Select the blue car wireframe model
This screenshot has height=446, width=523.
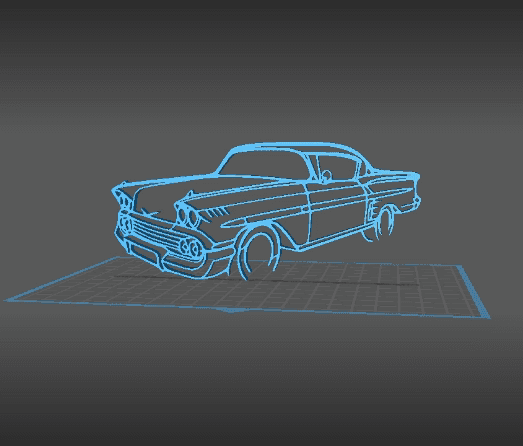[266, 211]
